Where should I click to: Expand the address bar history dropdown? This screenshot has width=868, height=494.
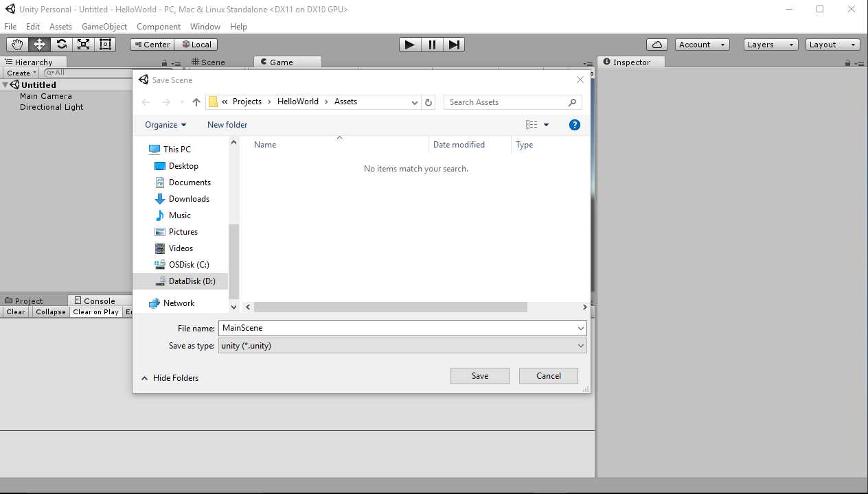tap(415, 102)
